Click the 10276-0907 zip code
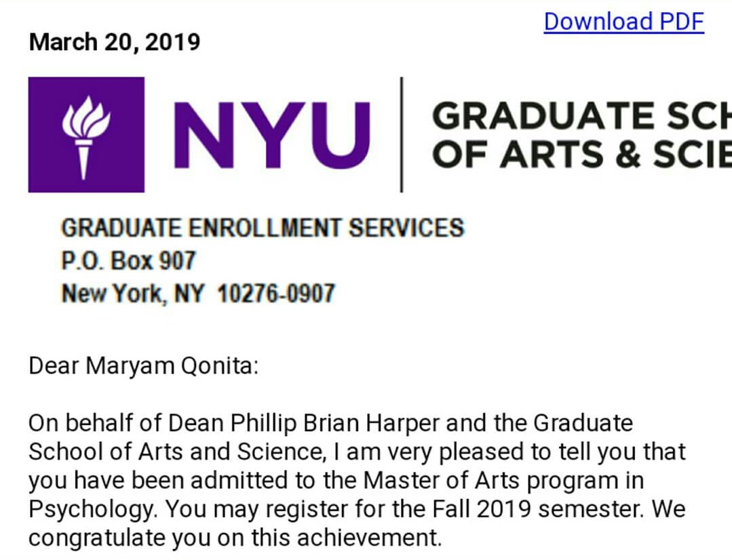Screen dimensions: 732x560 275,294
